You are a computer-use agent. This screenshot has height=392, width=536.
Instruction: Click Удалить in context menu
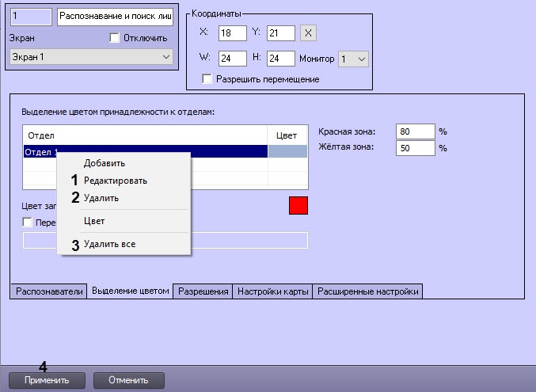[101, 198]
